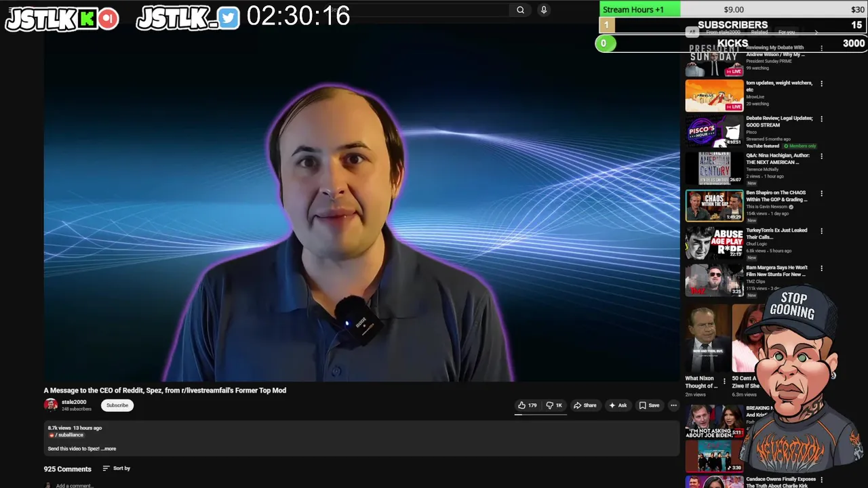Open the Sort by comments dropdown
Screen dimensions: 868x488
(x=116, y=468)
